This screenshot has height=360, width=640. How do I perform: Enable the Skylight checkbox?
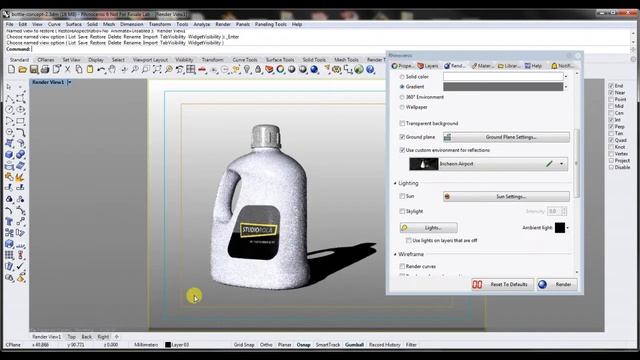pos(402,211)
